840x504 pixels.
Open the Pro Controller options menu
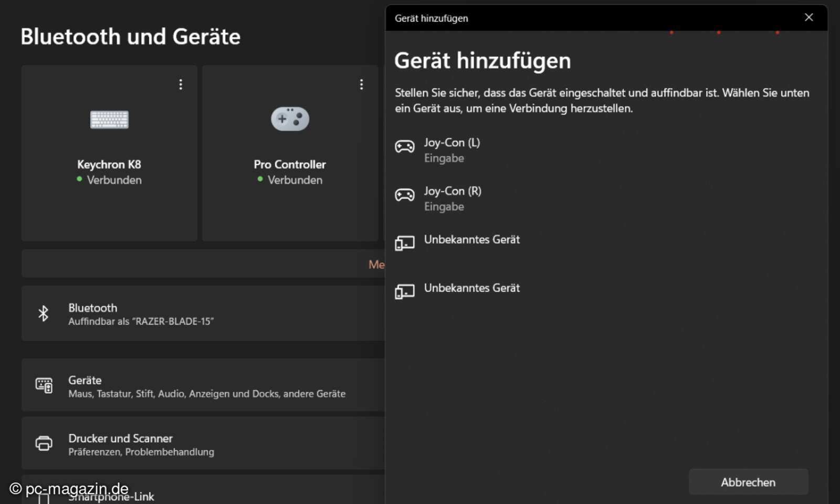click(x=361, y=84)
